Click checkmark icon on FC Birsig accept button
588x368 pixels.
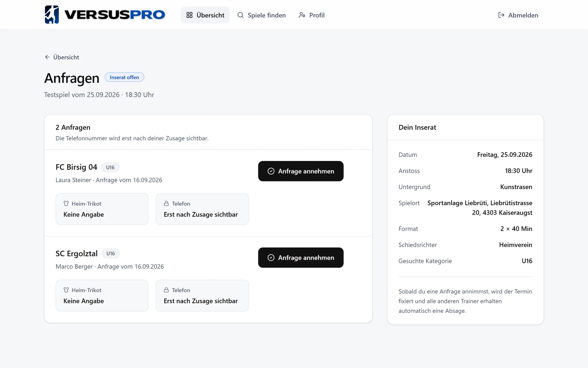point(271,171)
